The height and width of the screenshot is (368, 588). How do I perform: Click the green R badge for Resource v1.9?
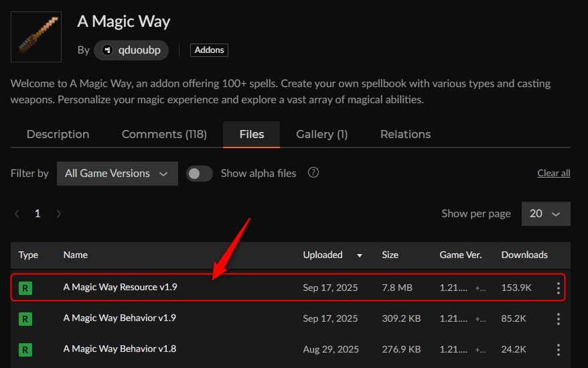25,288
